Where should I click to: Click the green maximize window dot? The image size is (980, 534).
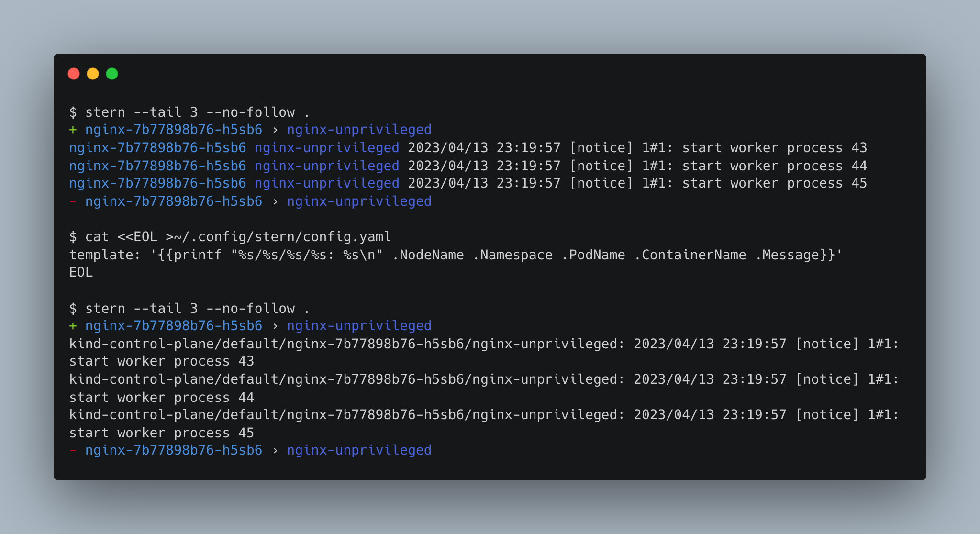(x=112, y=74)
